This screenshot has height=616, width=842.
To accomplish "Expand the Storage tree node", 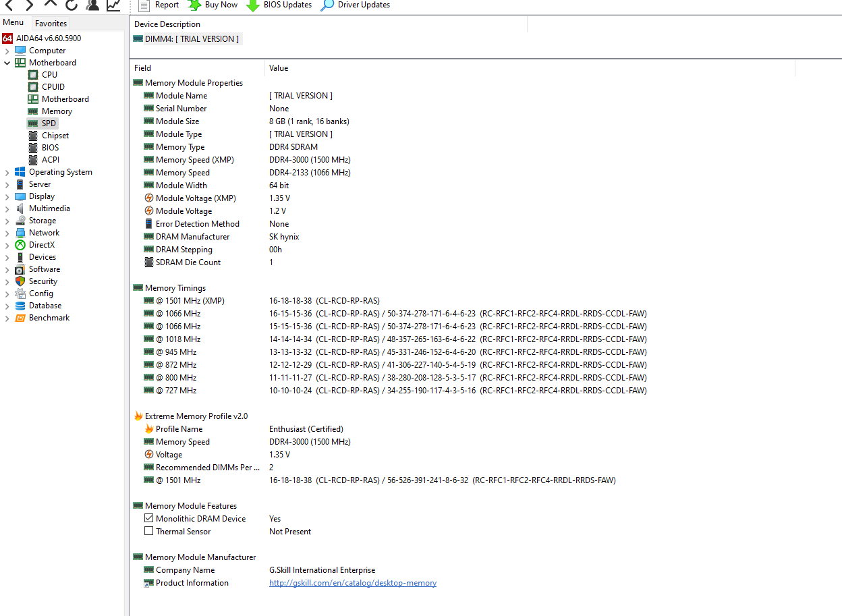I will coord(7,221).
